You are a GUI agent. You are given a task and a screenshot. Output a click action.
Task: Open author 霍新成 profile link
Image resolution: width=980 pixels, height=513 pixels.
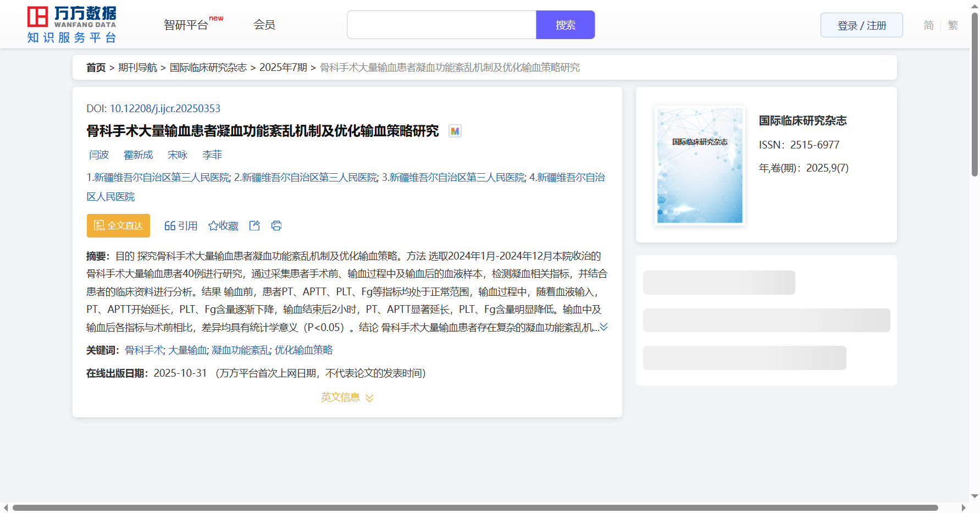pos(138,155)
